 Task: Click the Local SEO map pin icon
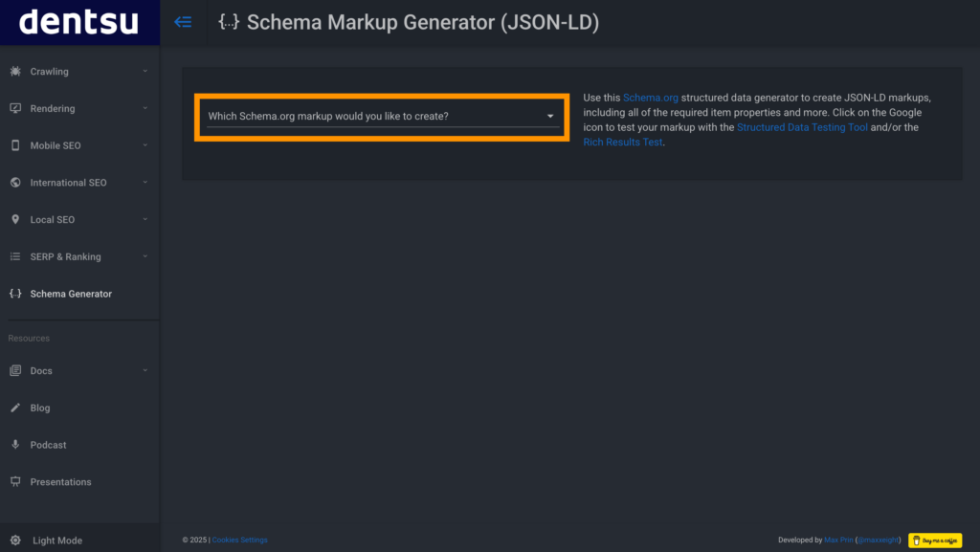pos(15,219)
